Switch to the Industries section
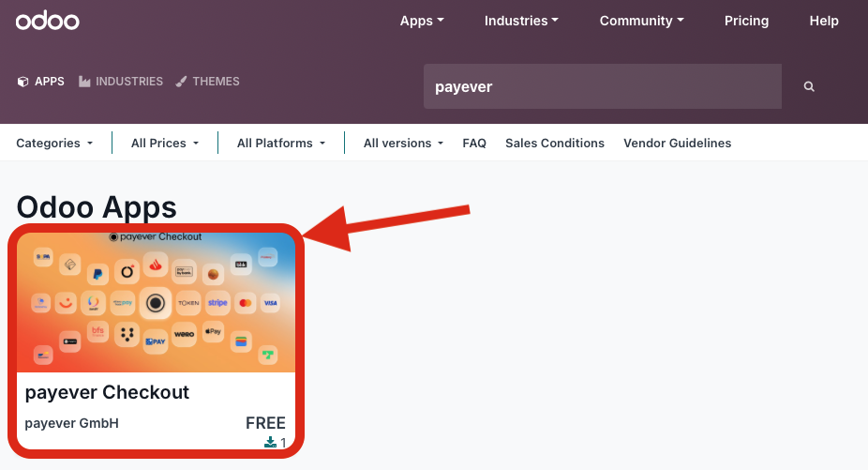868x470 pixels. coord(121,82)
